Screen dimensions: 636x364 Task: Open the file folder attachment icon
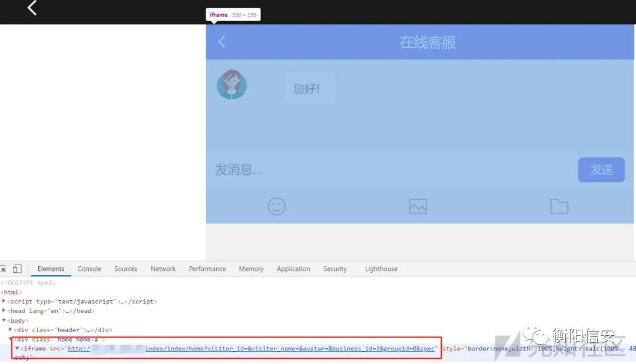pyautogui.click(x=559, y=207)
